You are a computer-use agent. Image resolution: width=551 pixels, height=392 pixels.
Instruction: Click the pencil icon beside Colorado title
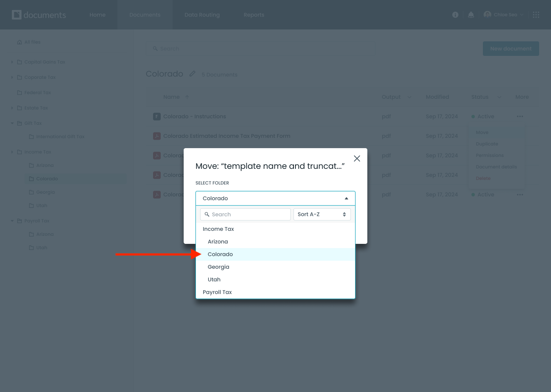(192, 74)
